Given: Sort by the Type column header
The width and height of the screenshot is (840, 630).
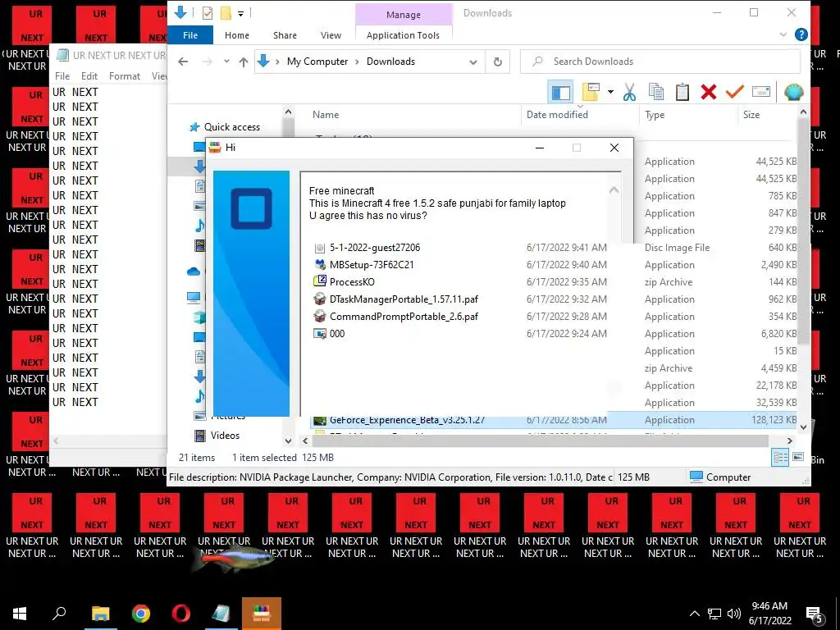Looking at the screenshot, I should coord(655,115).
